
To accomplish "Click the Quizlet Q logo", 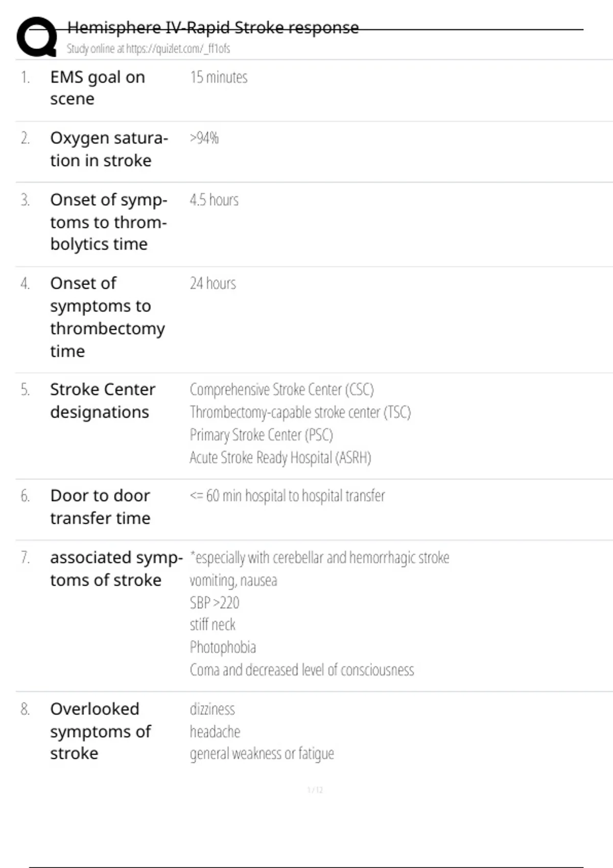I will (37, 37).
